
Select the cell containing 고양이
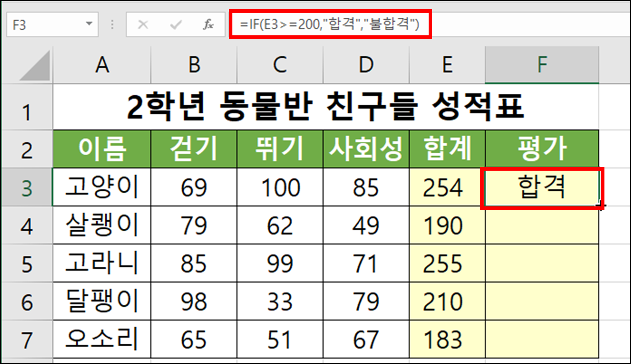tap(102, 187)
